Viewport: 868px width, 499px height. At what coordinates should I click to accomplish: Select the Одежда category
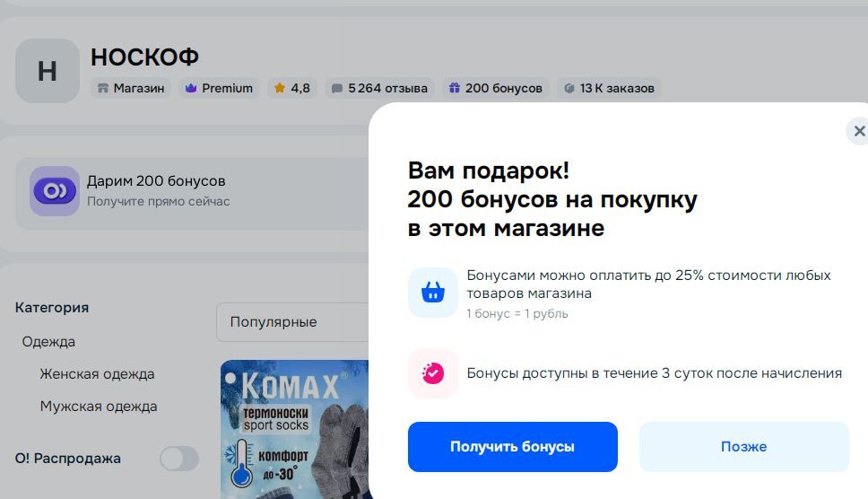click(48, 342)
